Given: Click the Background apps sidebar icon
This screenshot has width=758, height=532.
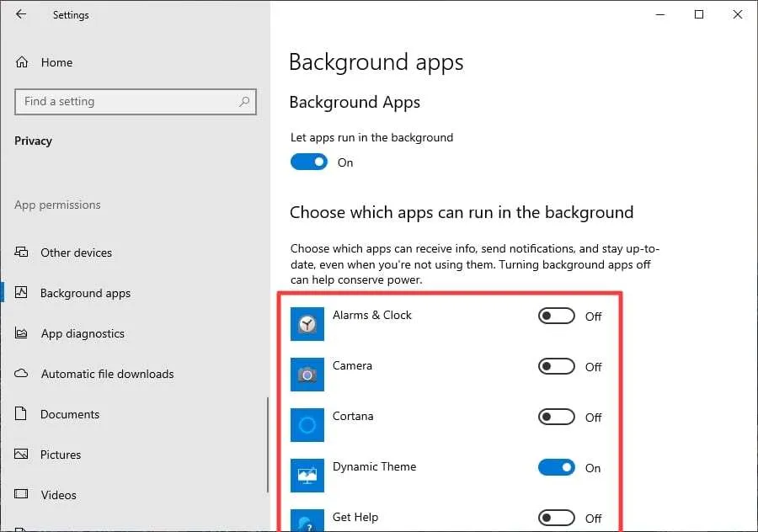Looking at the screenshot, I should point(21,292).
